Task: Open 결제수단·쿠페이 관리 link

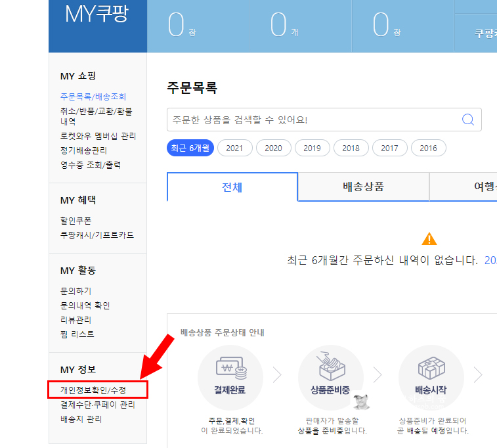Action: (x=98, y=405)
